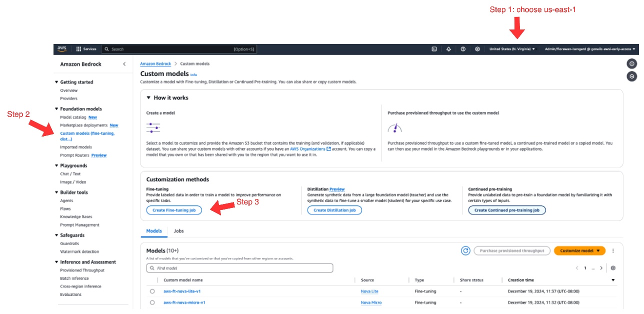Open Imported models in the sidebar

click(x=76, y=147)
